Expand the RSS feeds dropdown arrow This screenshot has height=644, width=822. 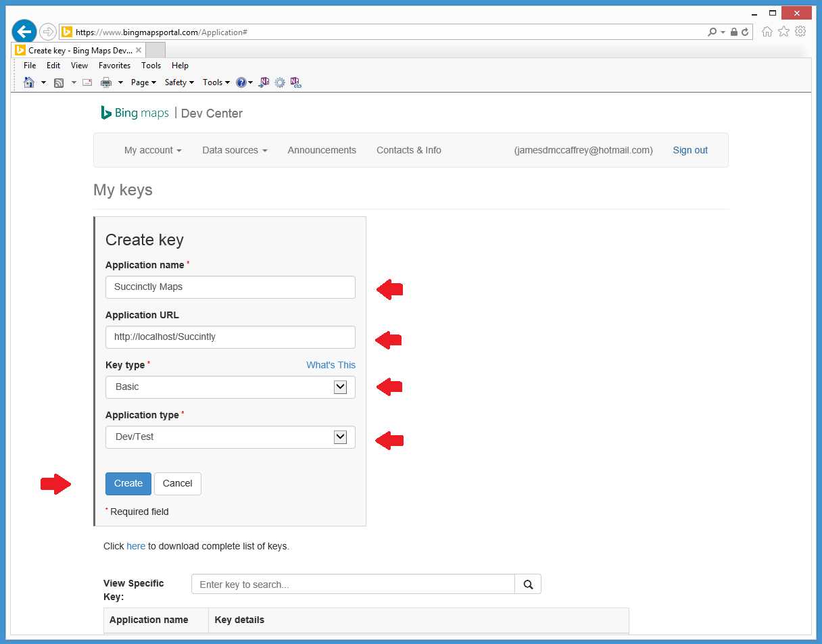pyautogui.click(x=74, y=82)
